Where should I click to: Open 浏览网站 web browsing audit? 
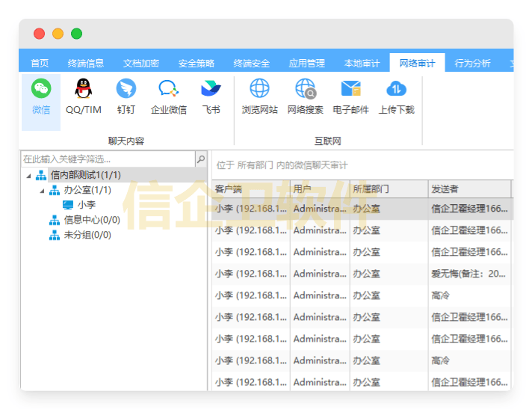pos(259,97)
